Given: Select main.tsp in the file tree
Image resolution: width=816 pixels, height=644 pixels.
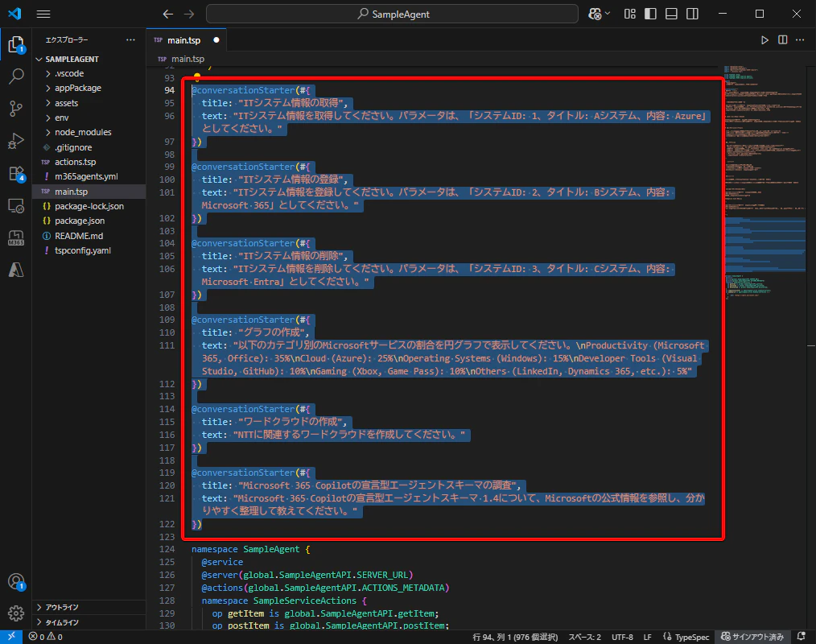Looking at the screenshot, I should pos(89,192).
